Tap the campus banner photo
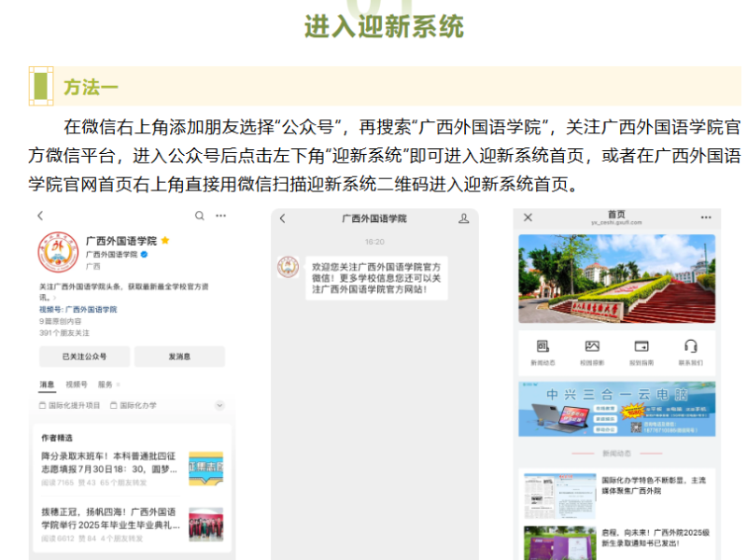Image resolution: width=747 pixels, height=560 pixels. (617, 278)
